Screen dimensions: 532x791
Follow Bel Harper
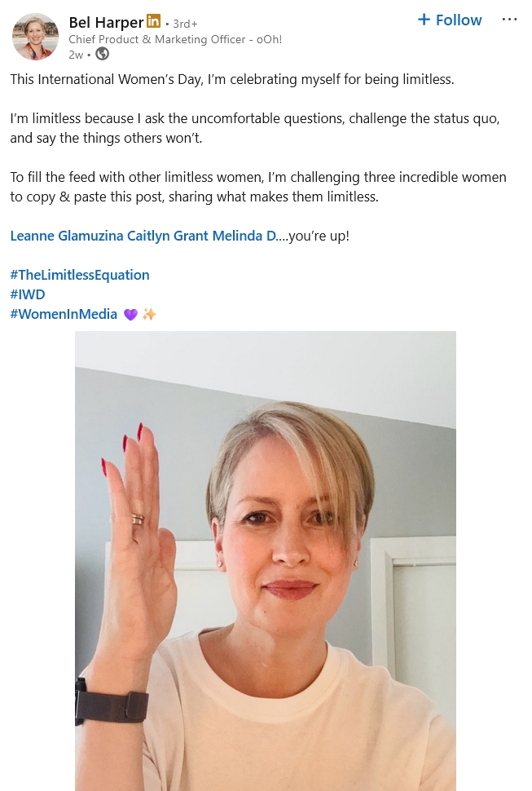pos(450,20)
